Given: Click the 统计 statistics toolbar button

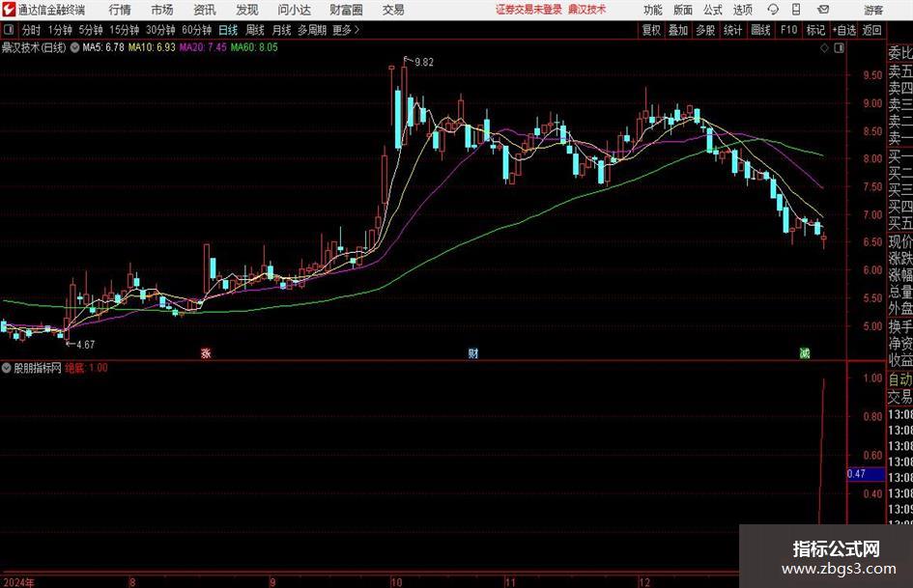Looking at the screenshot, I should coord(732,30).
